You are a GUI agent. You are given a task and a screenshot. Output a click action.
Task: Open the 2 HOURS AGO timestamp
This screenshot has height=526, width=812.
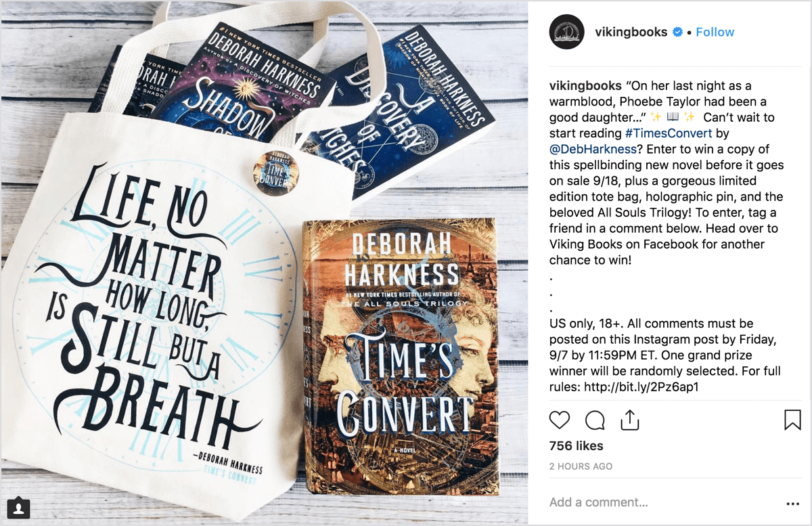(581, 466)
